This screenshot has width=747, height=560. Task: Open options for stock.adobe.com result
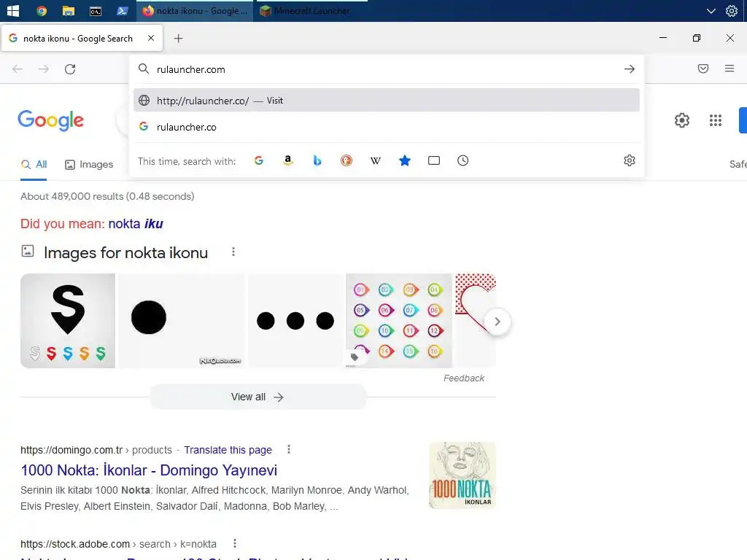235,543
